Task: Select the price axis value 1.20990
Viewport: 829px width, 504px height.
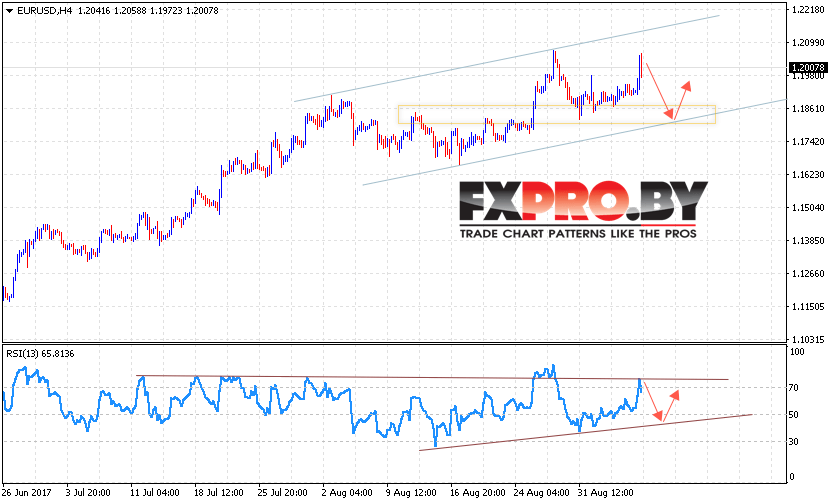Action: pos(808,42)
